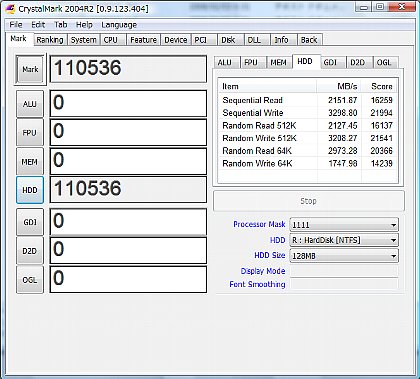Screen dimensions: 420x379
Task: Switch to the Feature tab
Action: pos(143,40)
